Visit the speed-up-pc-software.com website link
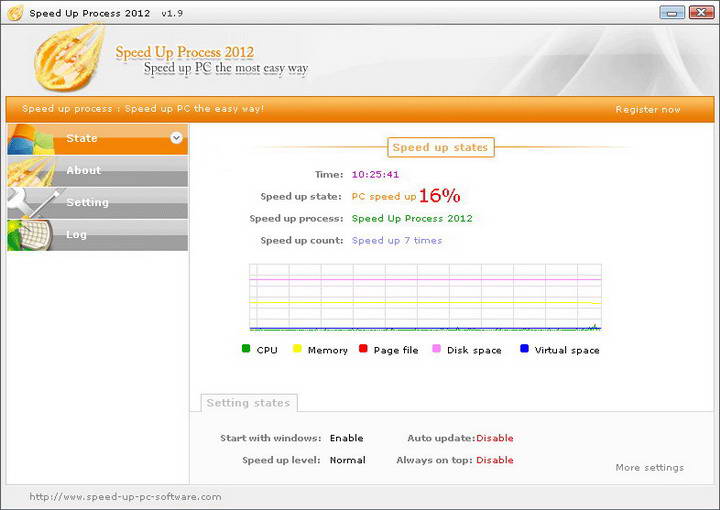The height and width of the screenshot is (510, 720). 125,497
